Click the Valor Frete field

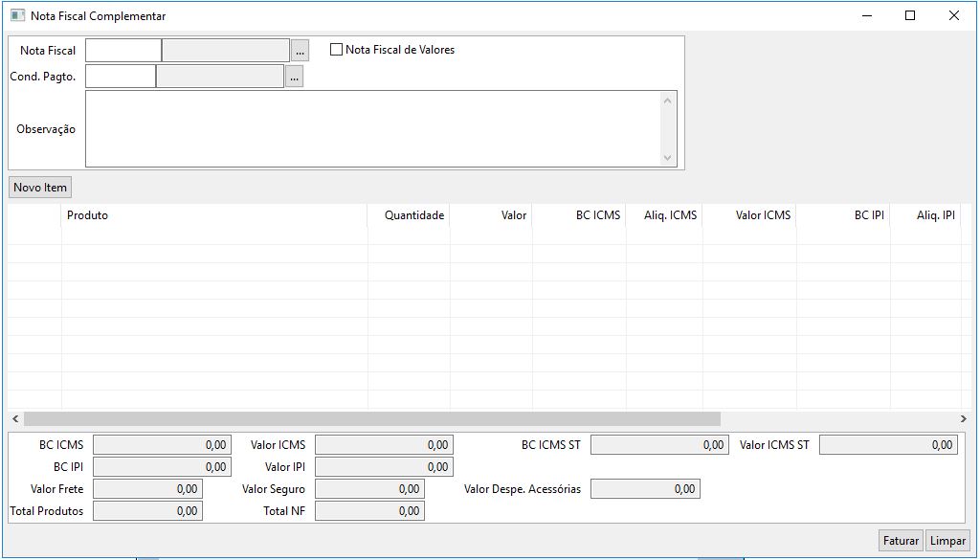coord(147,489)
